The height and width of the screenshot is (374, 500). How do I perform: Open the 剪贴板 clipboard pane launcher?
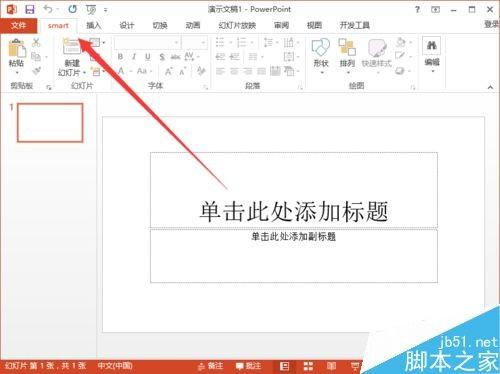49,87
